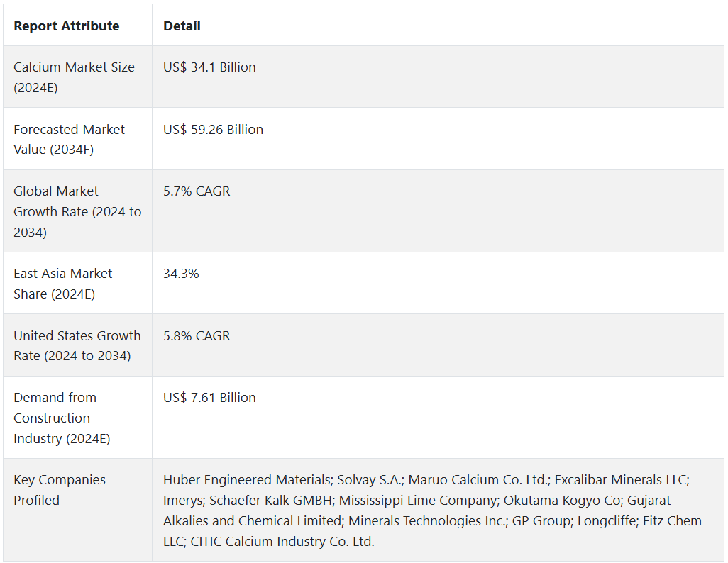Select the Forecasted Market Value (2034F) cell
Screen dimensions: 728x563
(x=69, y=139)
